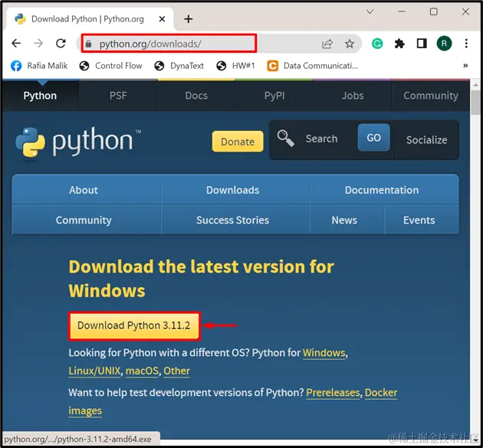Select the Jobs top navigation tab

[x=353, y=96]
